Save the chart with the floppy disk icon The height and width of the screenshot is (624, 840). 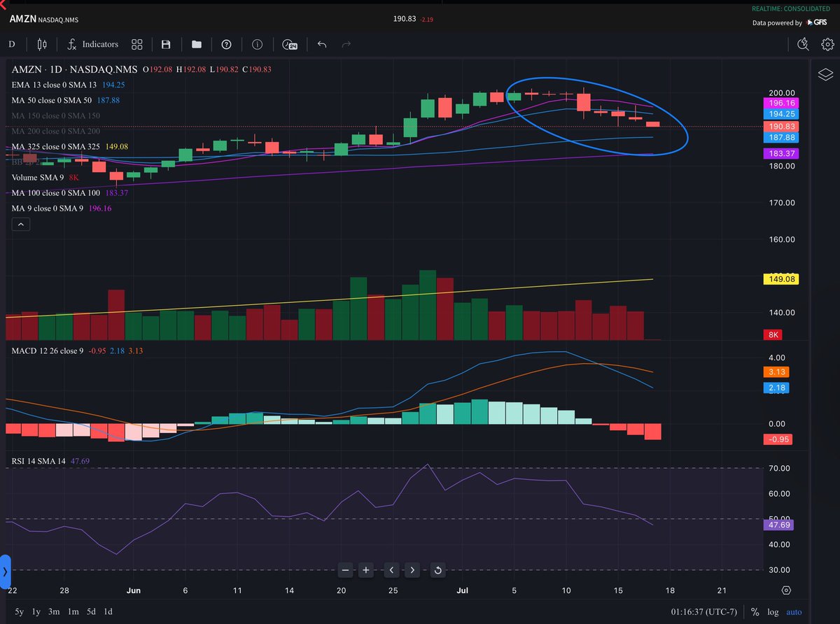coord(166,44)
